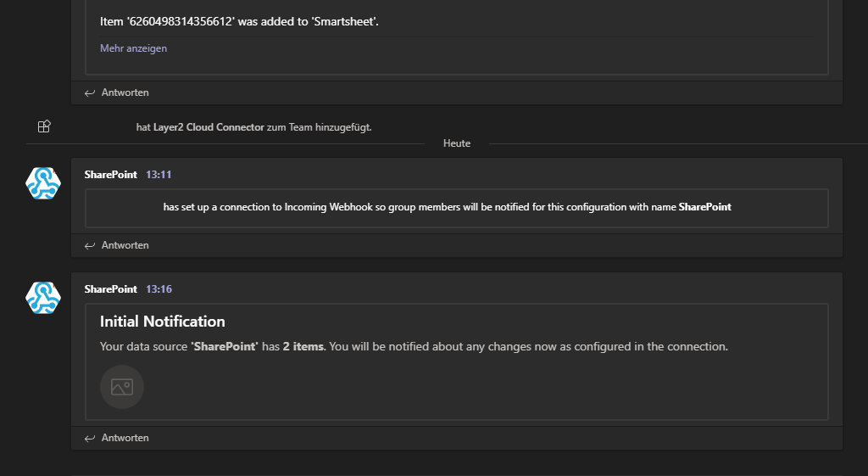Click the reply arrow icon under the Smartsheet message
The image size is (868, 476).
tap(90, 92)
